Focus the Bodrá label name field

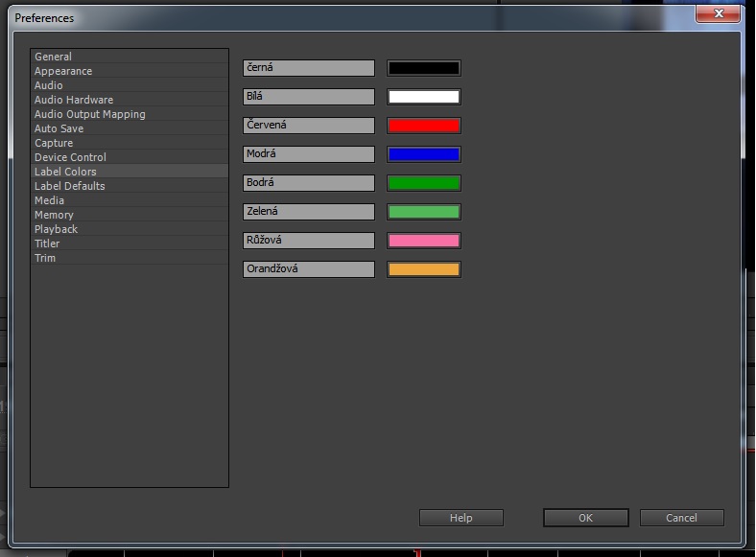tap(309, 182)
